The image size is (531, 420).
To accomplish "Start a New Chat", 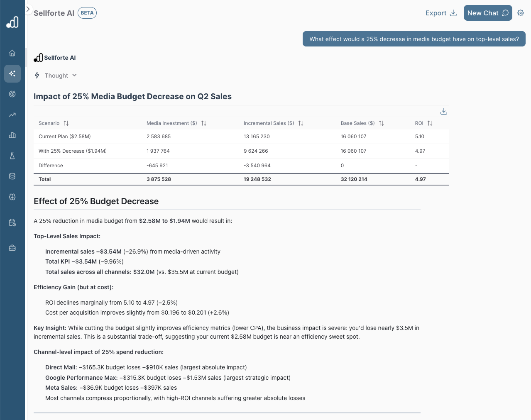I will click(x=487, y=13).
